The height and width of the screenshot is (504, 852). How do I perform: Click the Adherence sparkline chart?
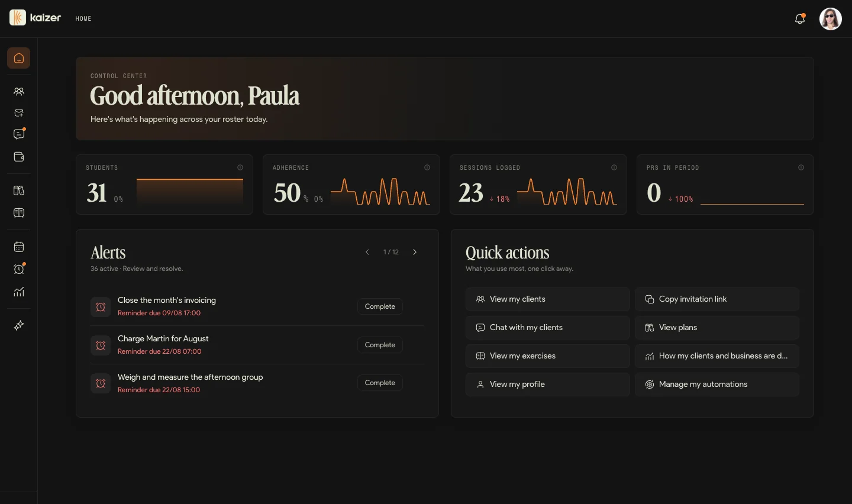tap(380, 192)
